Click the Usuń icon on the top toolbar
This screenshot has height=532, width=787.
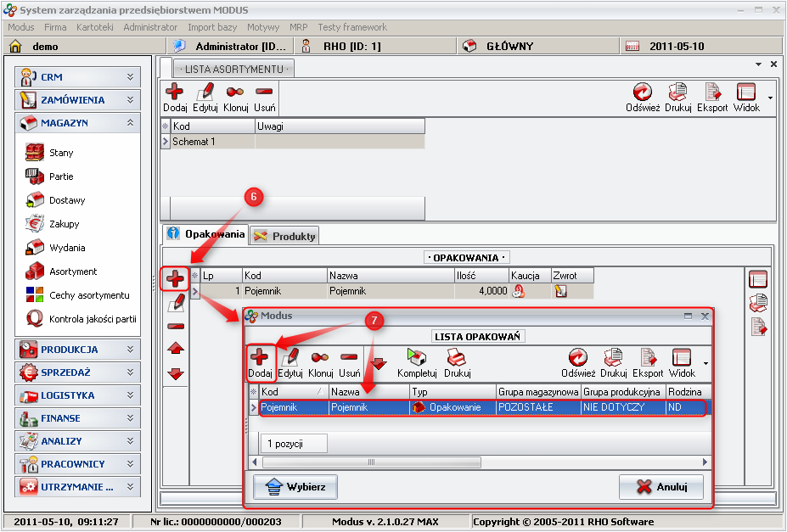pyautogui.click(x=264, y=93)
